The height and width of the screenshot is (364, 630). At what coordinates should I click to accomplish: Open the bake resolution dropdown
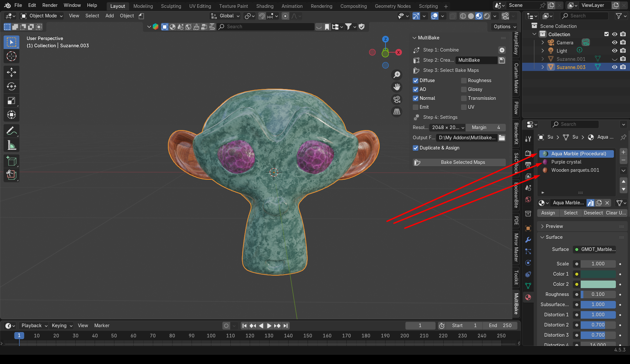(447, 127)
